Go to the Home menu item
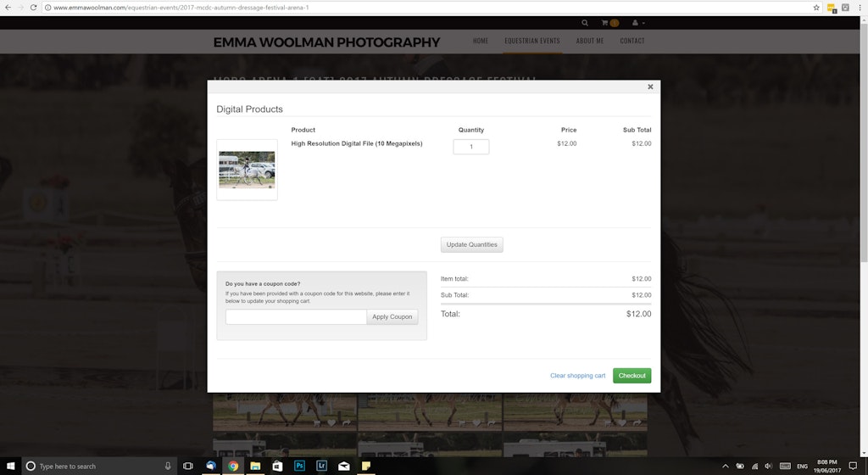 (x=481, y=41)
